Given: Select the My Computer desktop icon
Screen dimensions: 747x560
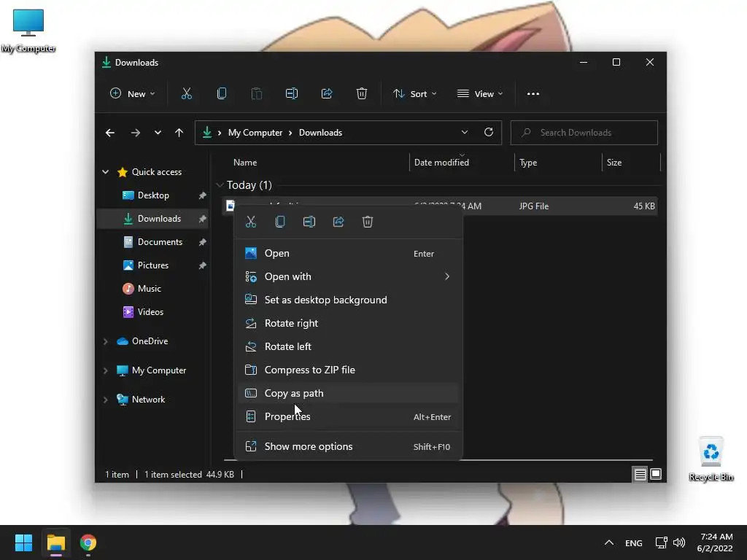Looking at the screenshot, I should tap(28, 31).
